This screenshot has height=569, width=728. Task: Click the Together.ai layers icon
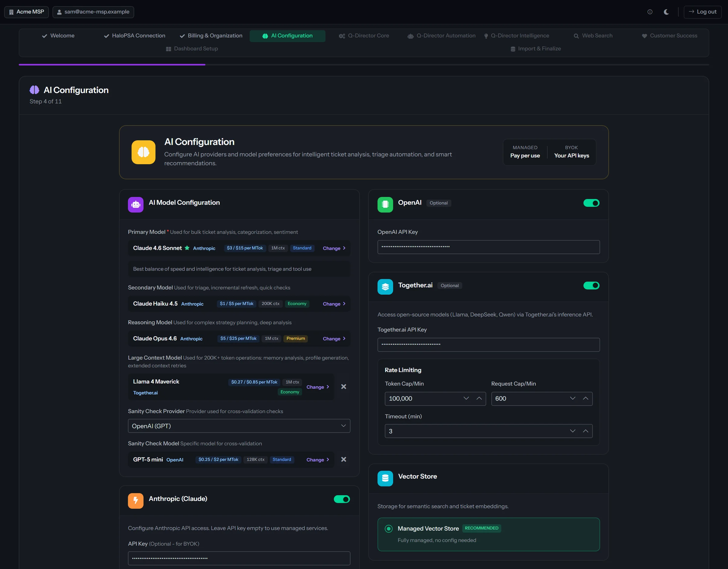(x=385, y=287)
